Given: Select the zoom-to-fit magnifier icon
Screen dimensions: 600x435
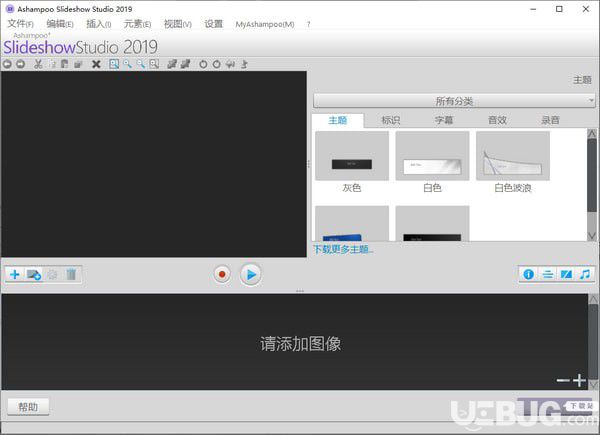Looking at the screenshot, I should tap(114, 64).
